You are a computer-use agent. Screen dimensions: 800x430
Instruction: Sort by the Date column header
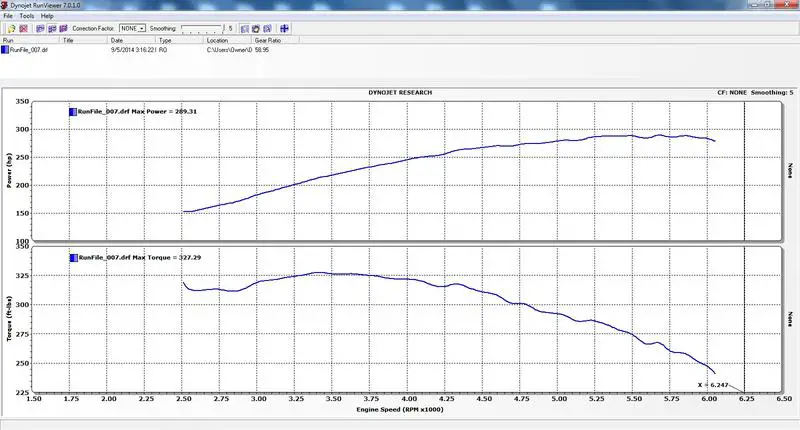131,40
